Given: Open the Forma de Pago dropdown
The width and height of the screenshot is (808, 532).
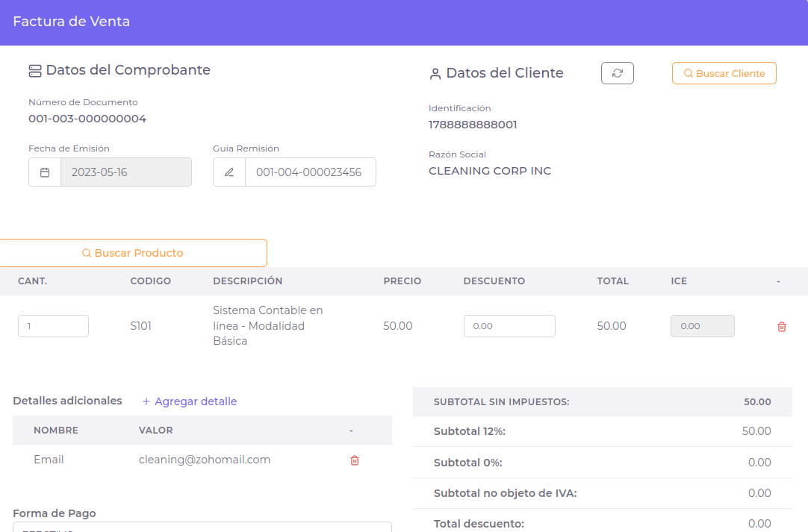Looking at the screenshot, I should click(x=202, y=527).
